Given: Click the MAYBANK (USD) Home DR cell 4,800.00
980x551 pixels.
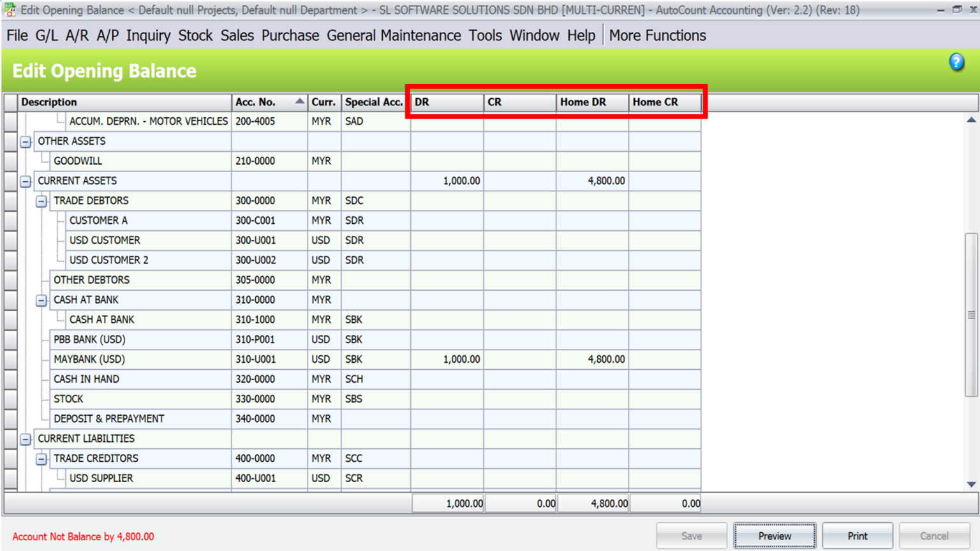Looking at the screenshot, I should [592, 359].
